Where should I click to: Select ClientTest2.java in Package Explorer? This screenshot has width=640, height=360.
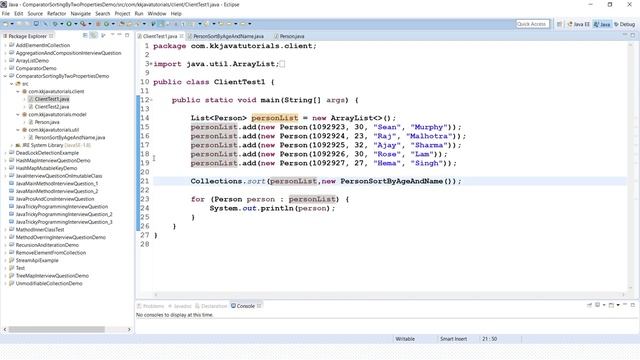[52, 107]
